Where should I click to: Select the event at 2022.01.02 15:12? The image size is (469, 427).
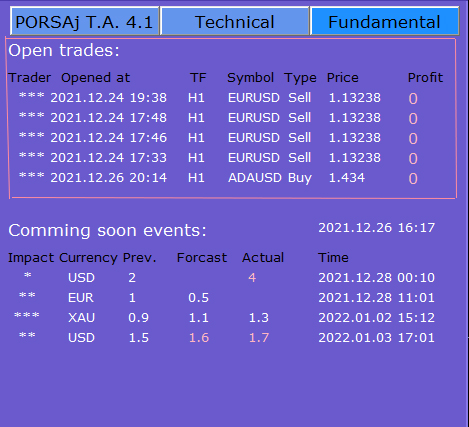(x=225, y=318)
